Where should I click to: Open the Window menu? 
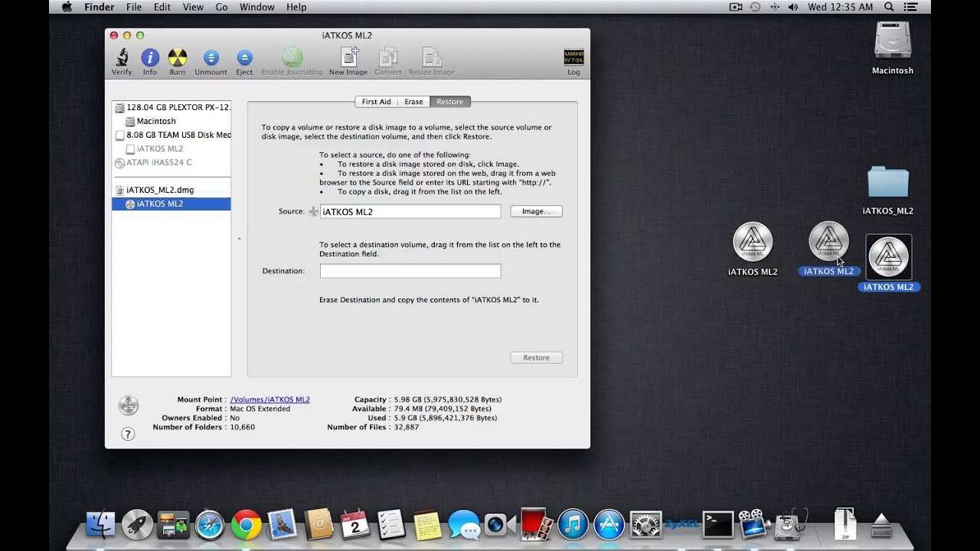tap(257, 7)
